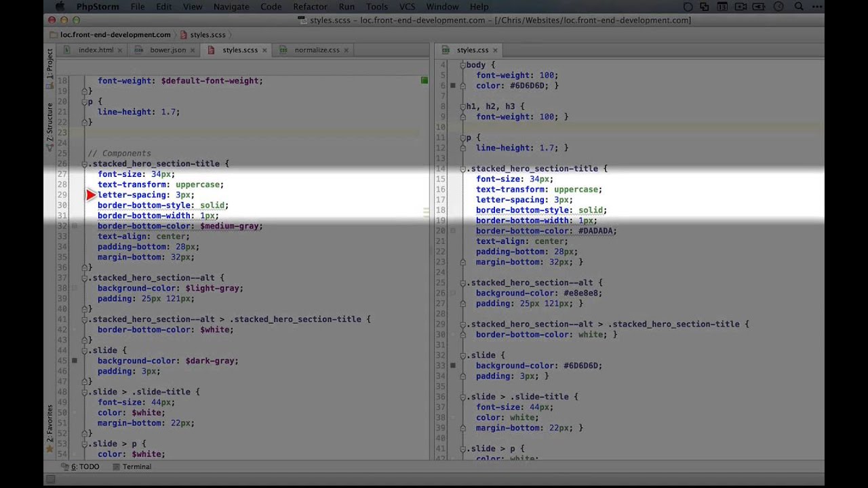Click the overlapping squares menu bar icon
The height and width of the screenshot is (488, 868).
coord(705,7)
